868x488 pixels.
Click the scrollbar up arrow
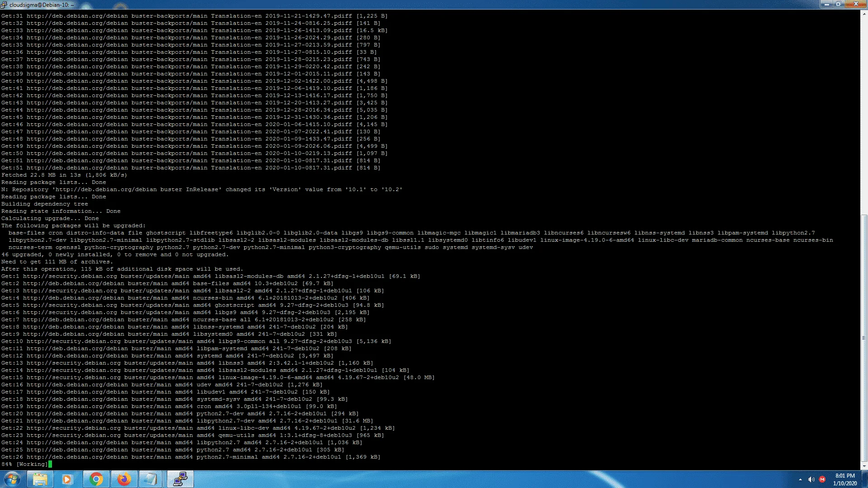(x=864, y=14)
